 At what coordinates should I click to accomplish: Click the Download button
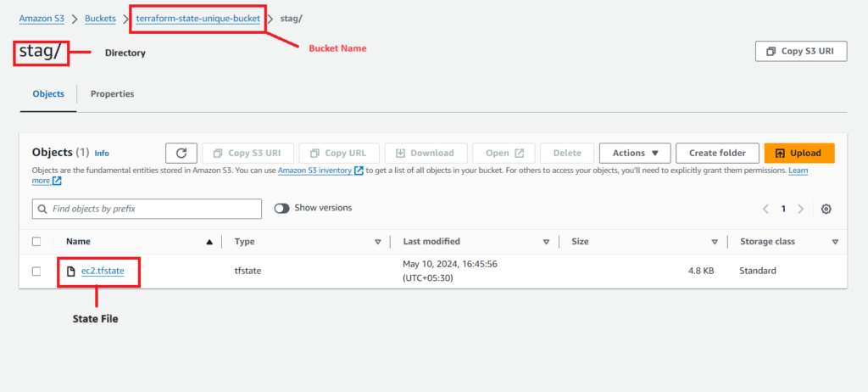[x=426, y=153]
